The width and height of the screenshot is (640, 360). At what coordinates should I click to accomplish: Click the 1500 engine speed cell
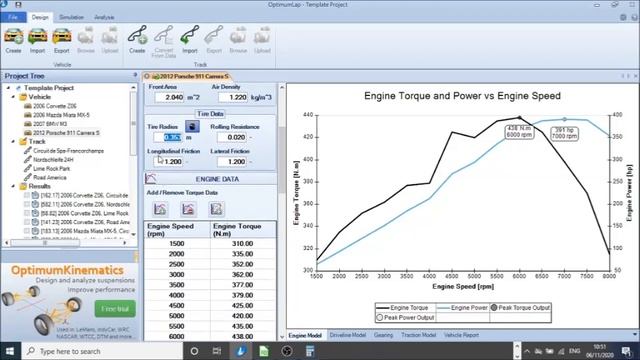(x=177, y=244)
